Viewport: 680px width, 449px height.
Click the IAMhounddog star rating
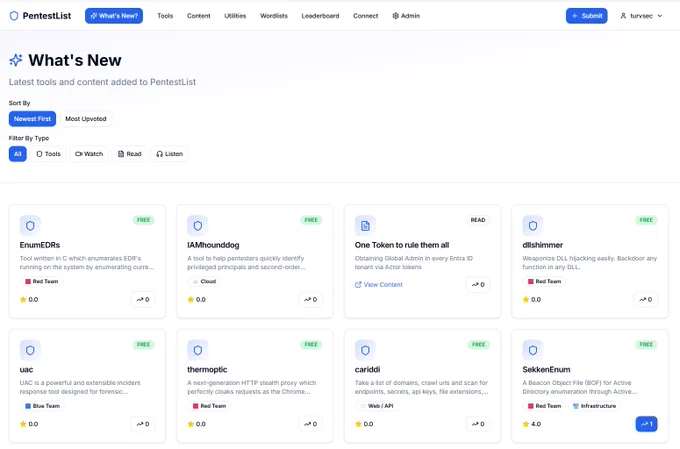click(196, 299)
